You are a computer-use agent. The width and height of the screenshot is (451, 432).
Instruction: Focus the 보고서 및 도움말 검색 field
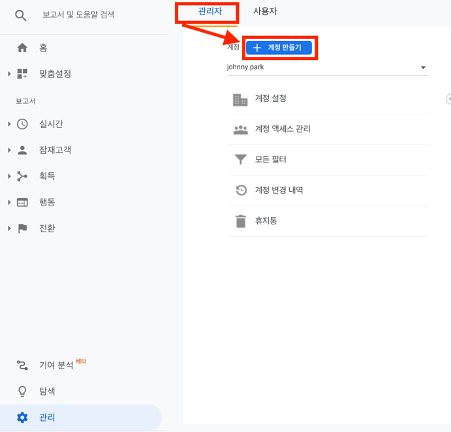[78, 15]
